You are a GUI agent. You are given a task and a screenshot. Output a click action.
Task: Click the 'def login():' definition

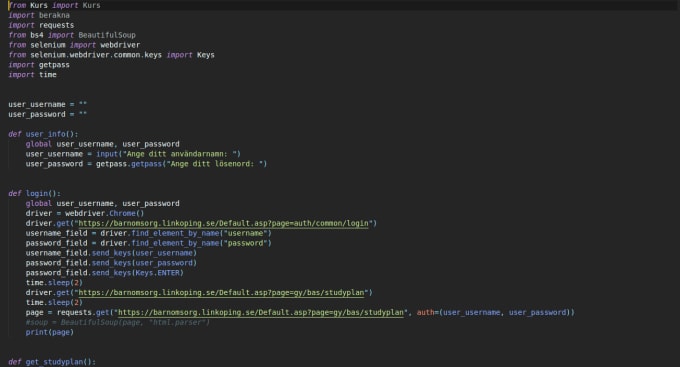(x=35, y=193)
